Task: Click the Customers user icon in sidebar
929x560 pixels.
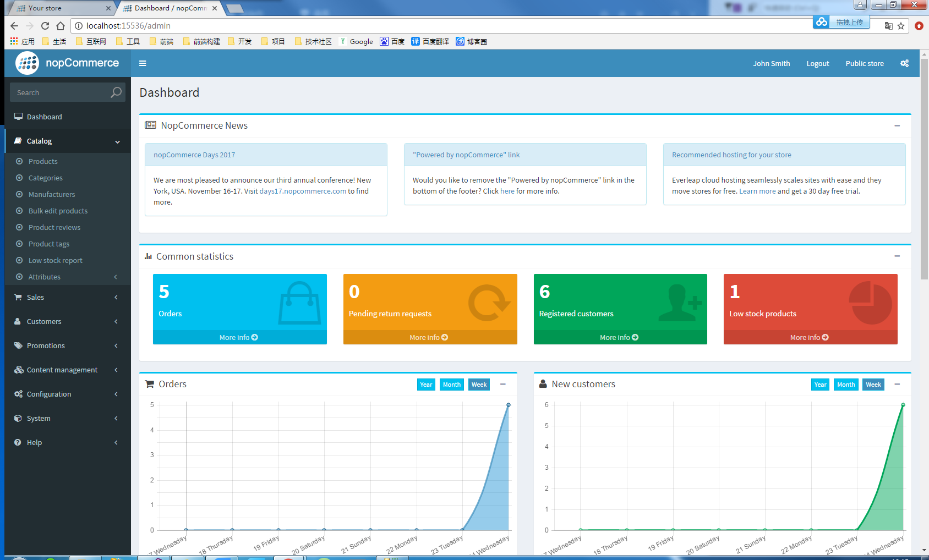Action: [18, 321]
